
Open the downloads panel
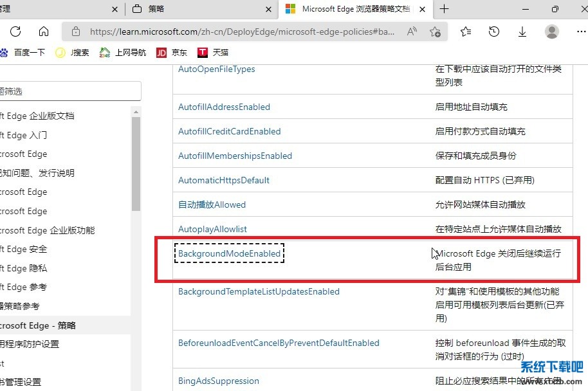[522, 32]
